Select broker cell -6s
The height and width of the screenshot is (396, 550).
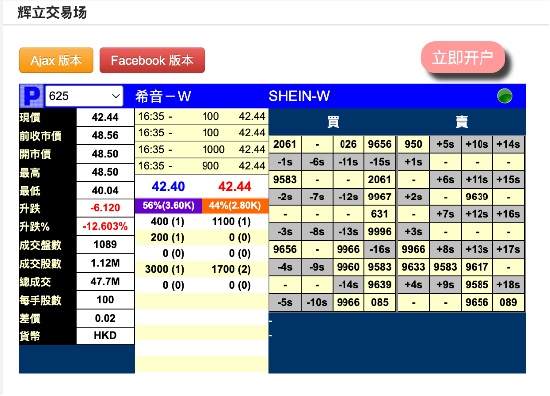(317, 162)
